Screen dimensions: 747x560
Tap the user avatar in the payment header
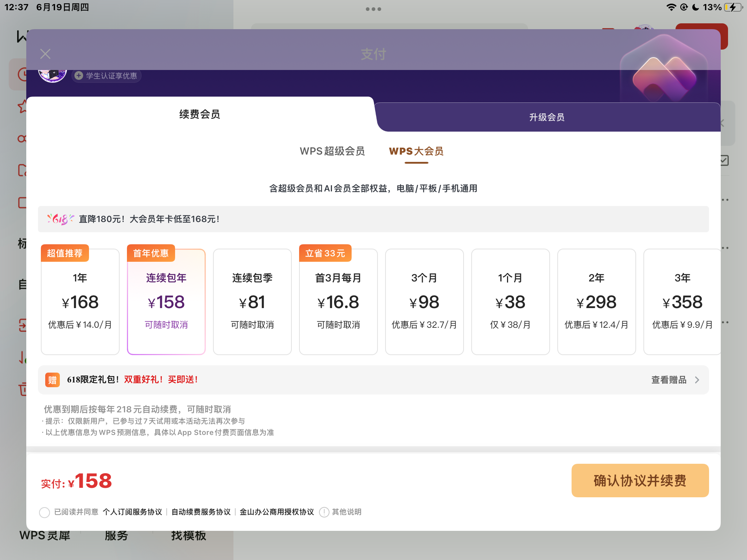point(53,75)
